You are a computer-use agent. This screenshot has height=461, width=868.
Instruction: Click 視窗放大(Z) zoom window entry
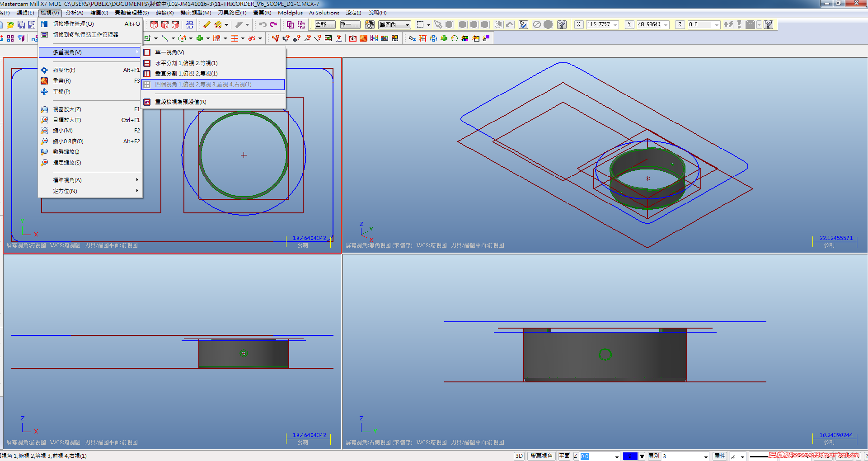coord(90,109)
